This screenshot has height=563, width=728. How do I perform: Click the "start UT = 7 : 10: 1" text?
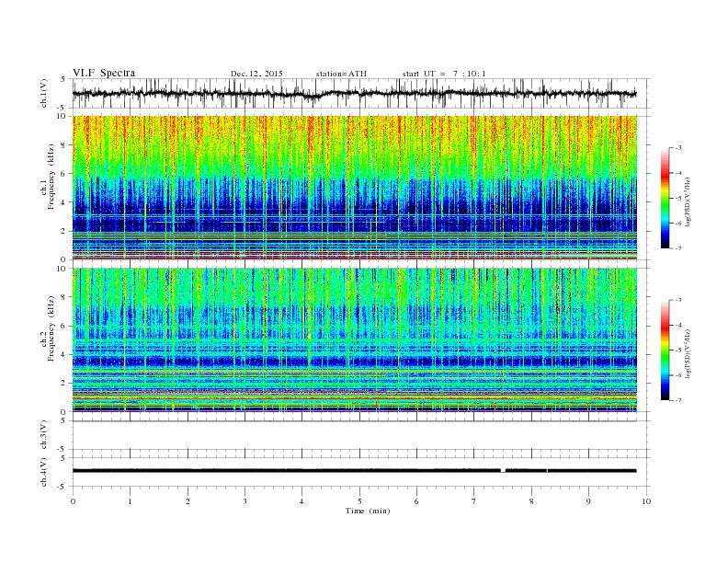[x=444, y=74]
